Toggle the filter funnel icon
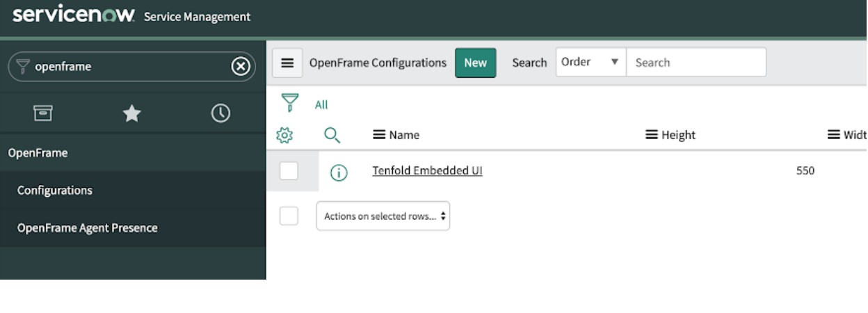The image size is (868, 313). pyautogui.click(x=289, y=104)
